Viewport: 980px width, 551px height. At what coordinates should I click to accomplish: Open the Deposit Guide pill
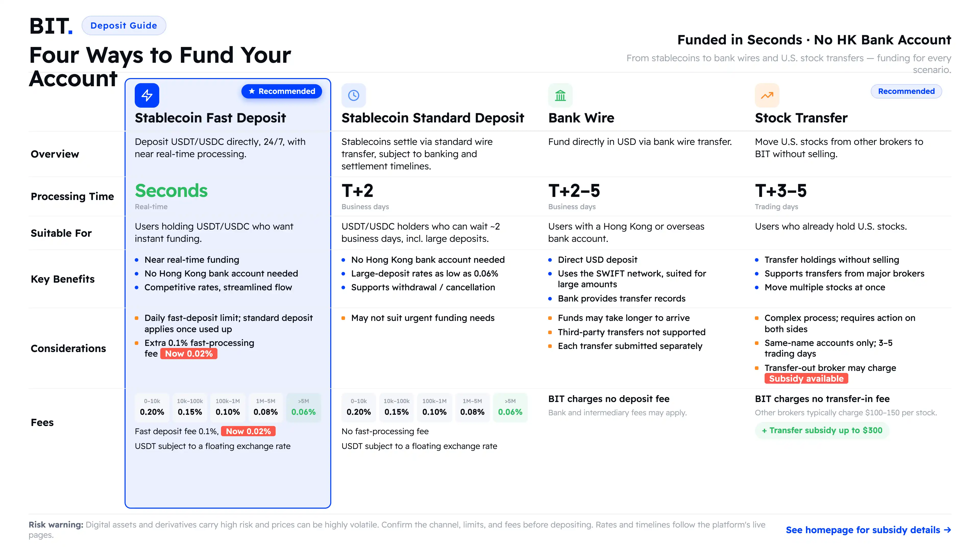click(x=124, y=26)
